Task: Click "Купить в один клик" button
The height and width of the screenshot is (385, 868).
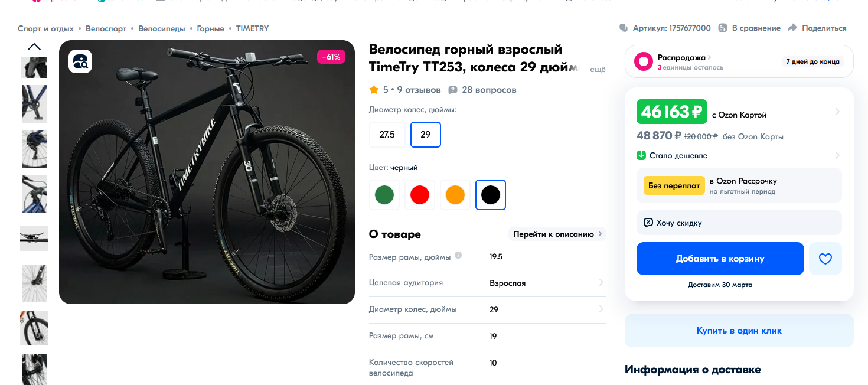Action: [x=739, y=331]
